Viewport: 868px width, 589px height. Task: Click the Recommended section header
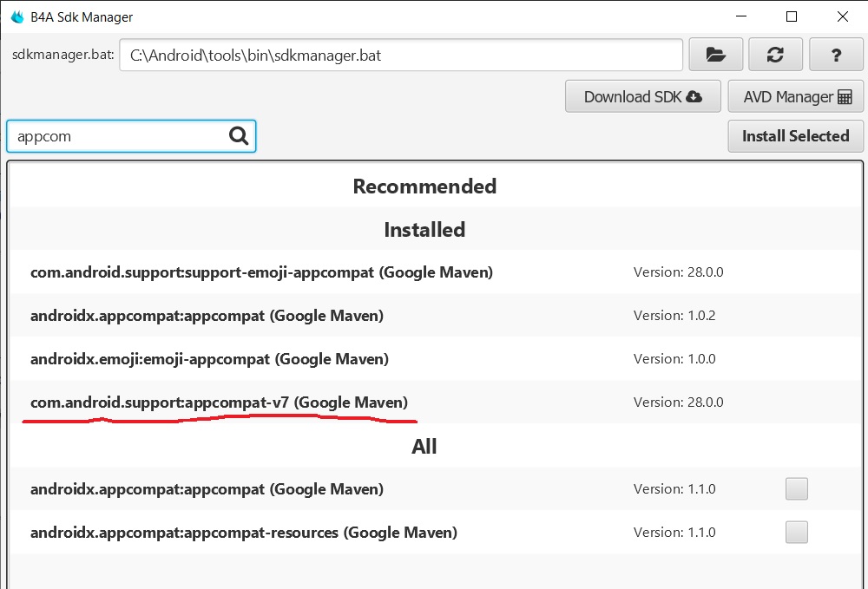(x=424, y=187)
